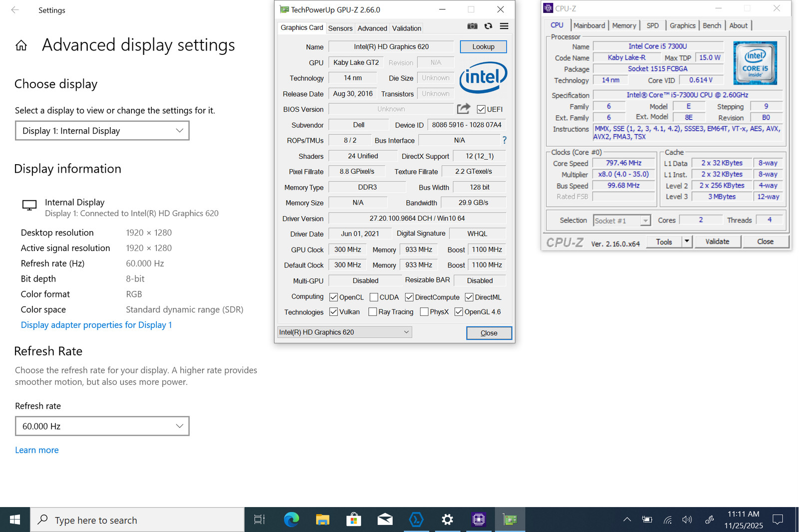Open the Display 1: Internal Display dropdown
Image resolution: width=799 pixels, height=532 pixels.
click(x=102, y=131)
